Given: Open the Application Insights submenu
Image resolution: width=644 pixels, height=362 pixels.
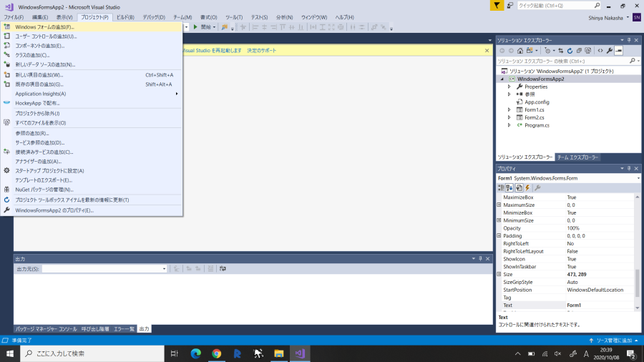Looking at the screenshot, I should point(92,94).
